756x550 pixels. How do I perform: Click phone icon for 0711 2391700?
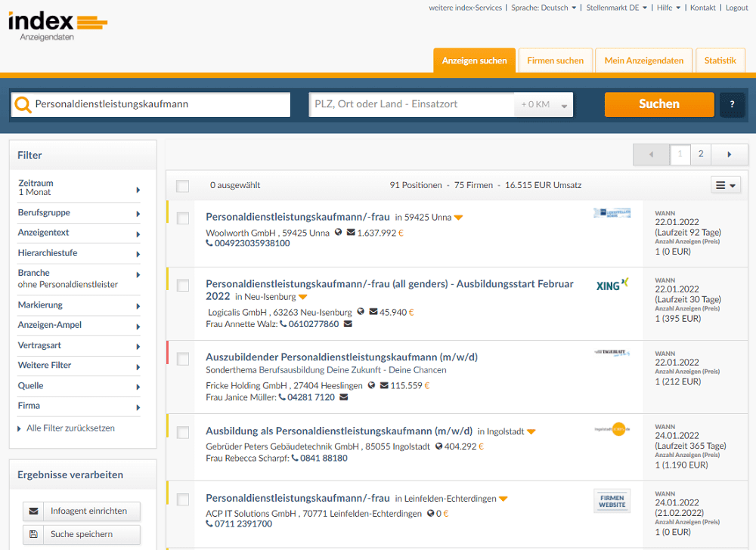pos(209,524)
